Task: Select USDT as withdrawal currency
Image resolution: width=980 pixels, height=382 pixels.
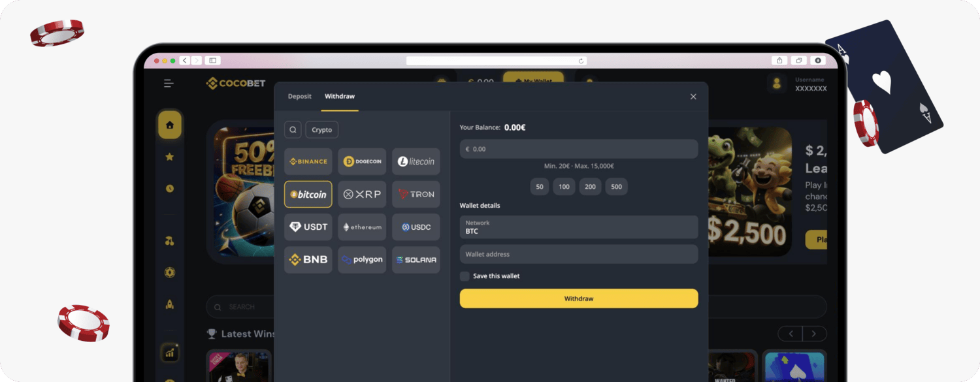Action: tap(308, 227)
